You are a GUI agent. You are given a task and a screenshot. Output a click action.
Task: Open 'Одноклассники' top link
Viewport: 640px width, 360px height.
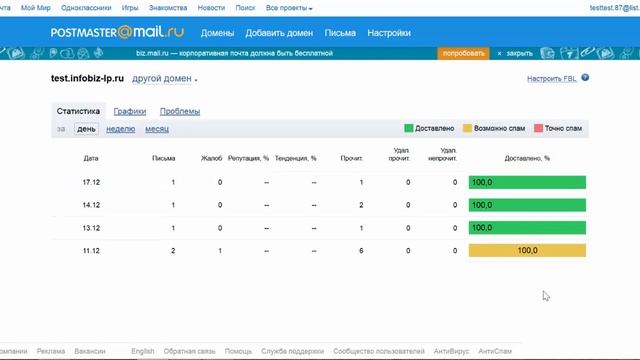pyautogui.click(x=86, y=8)
